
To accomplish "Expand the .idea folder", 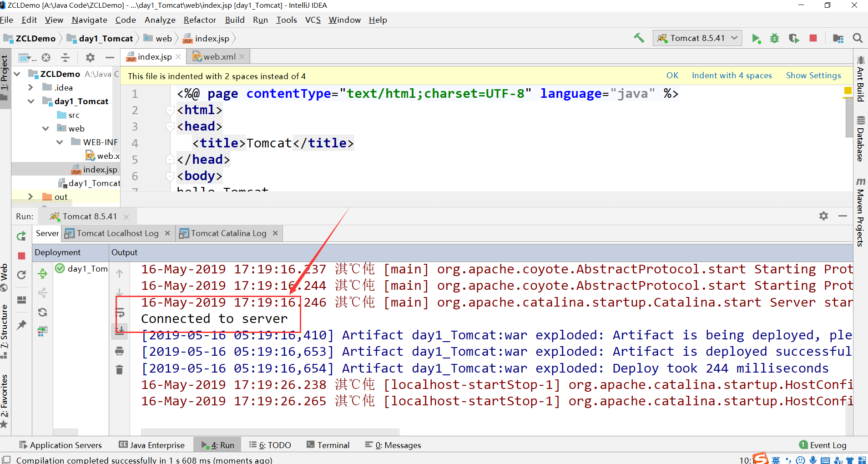I will click(30, 87).
